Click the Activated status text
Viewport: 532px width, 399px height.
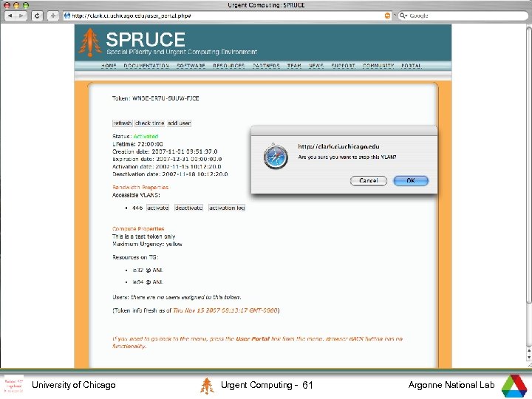(146, 137)
